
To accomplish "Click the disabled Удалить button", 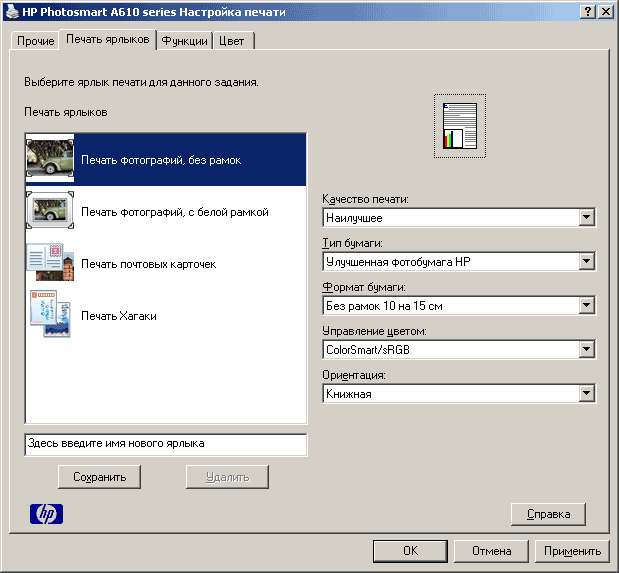I will point(227,477).
